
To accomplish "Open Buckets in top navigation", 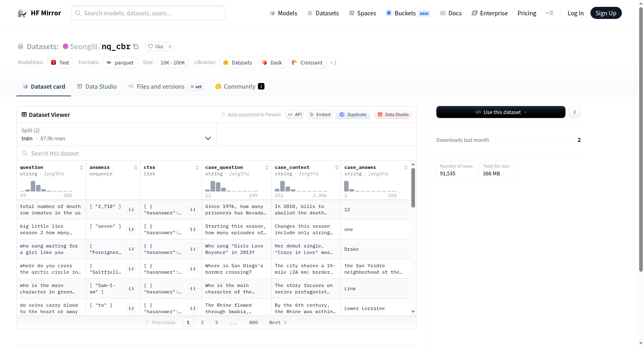I will point(408,13).
